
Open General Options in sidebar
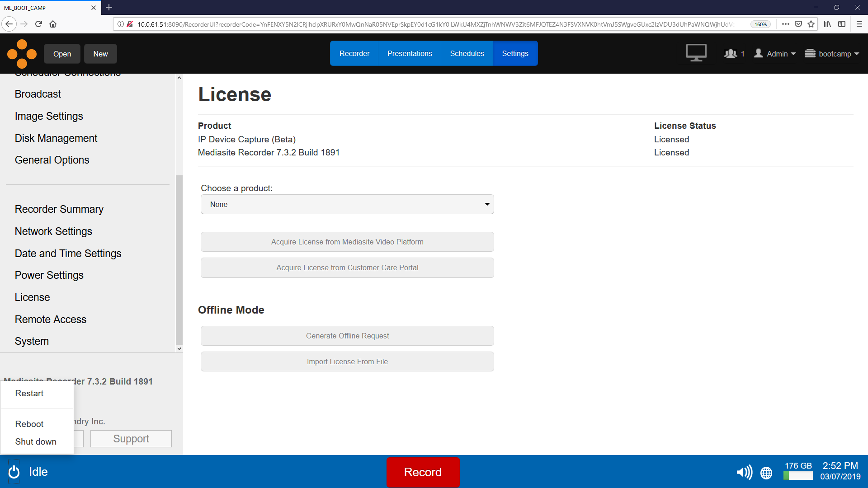pos(52,160)
